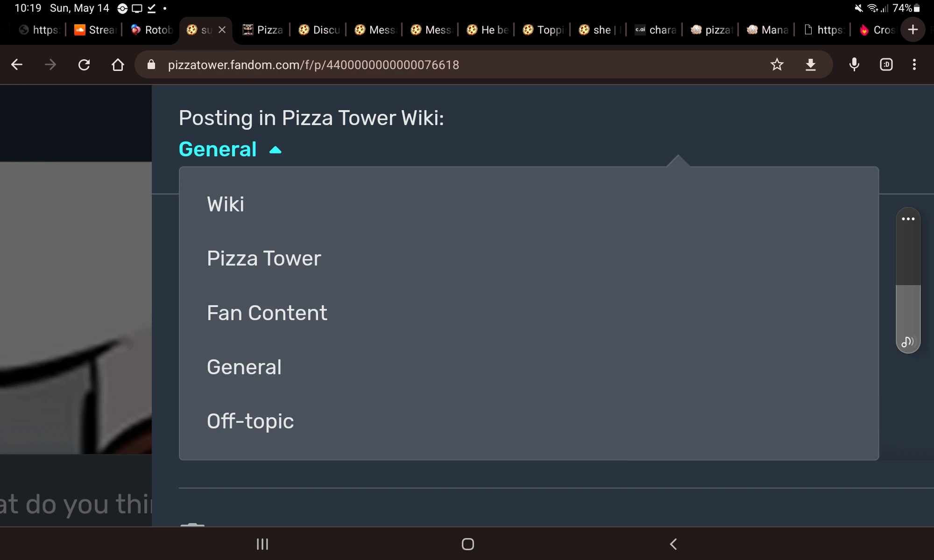Bookmark this page with the star icon
The width and height of the screenshot is (934, 560).
pyautogui.click(x=777, y=64)
